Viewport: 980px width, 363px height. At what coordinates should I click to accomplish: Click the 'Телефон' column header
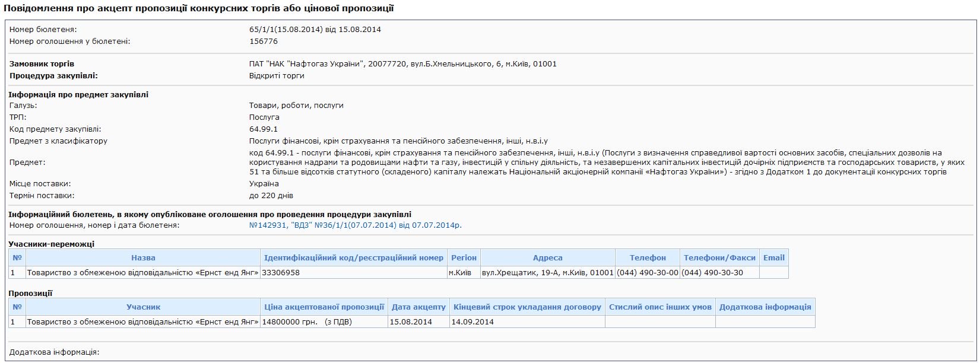[x=648, y=257]
